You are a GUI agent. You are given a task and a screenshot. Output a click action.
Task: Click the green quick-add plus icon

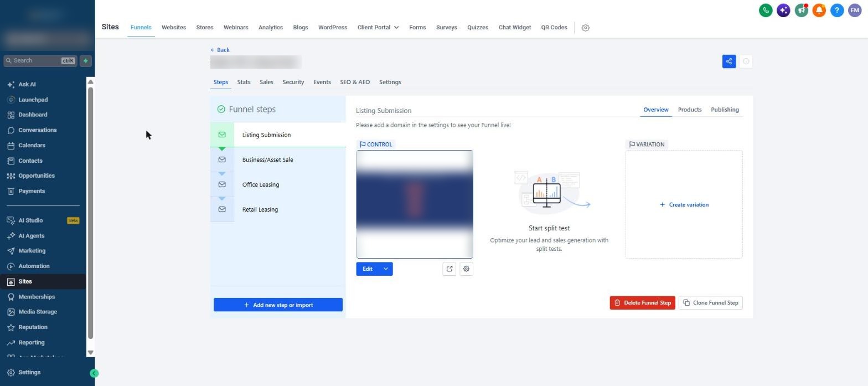coord(86,61)
